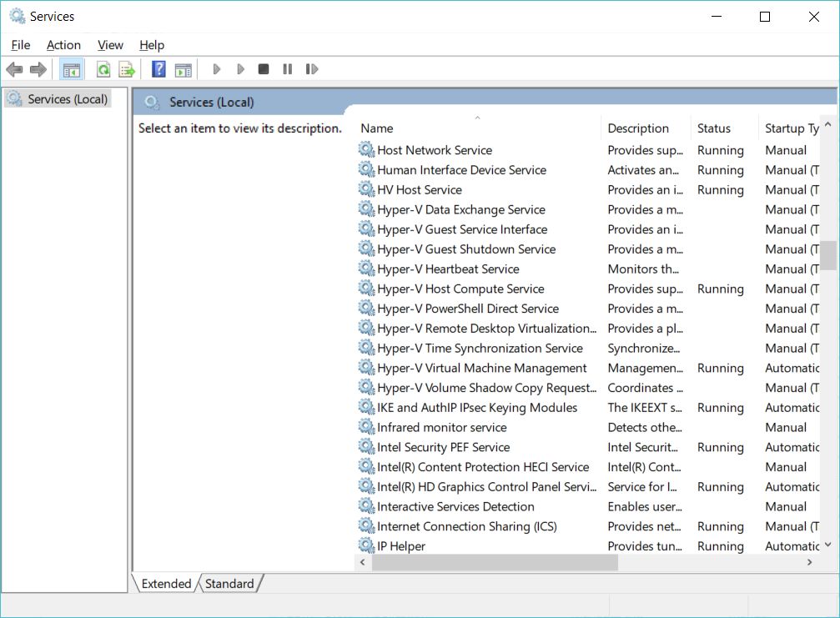Click gear icon of Hyper-V Heartbeat Service
The width and height of the screenshot is (840, 618).
[366, 269]
